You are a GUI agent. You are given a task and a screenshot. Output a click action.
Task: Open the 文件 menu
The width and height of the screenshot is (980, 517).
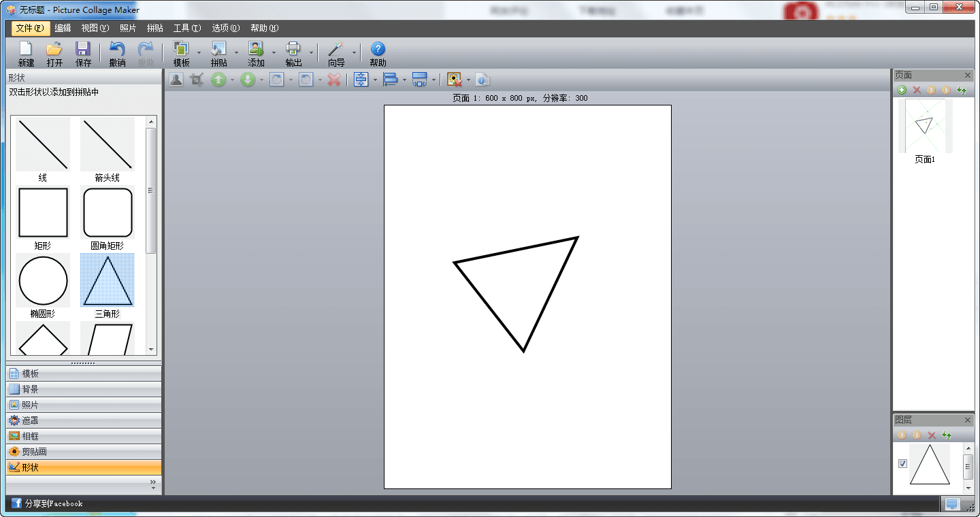30,28
